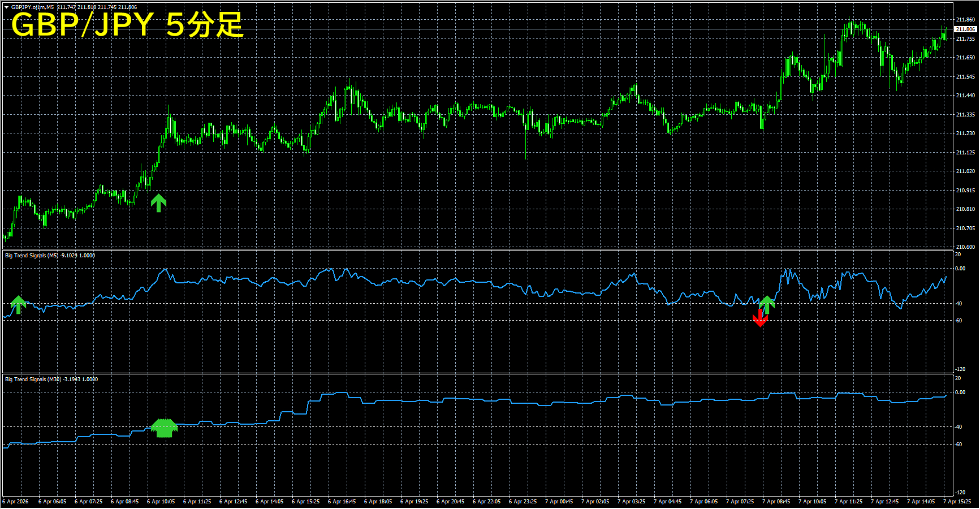Click the current price tag 211.806
The image size is (980, 509).
pos(965,29)
